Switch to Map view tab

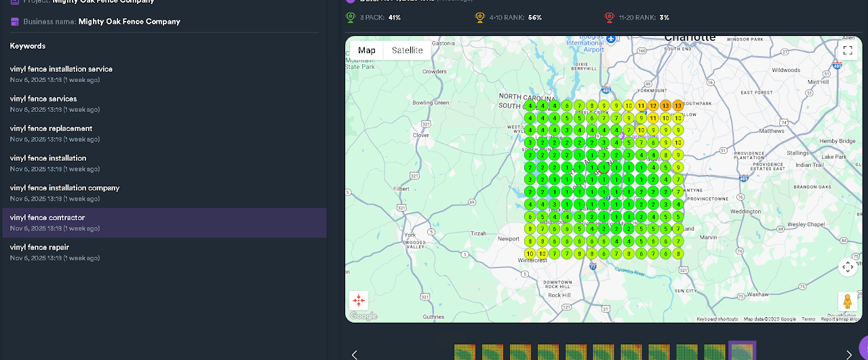pos(367,50)
